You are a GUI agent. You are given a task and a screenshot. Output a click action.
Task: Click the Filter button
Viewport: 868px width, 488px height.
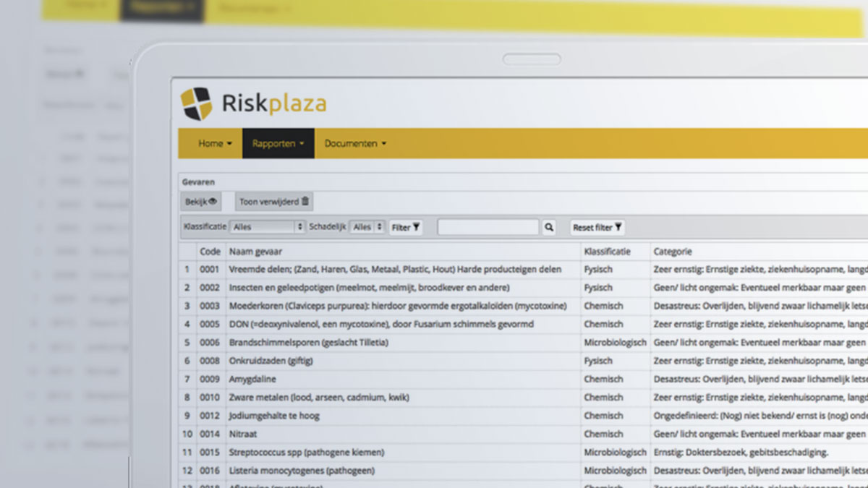(405, 227)
